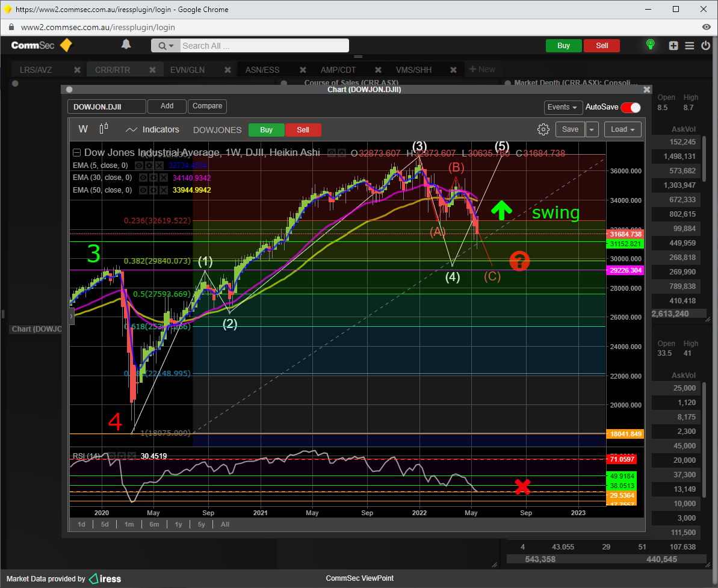Switch to the VMS/SHH tab
Viewport: 718px width, 588px height.
[413, 70]
